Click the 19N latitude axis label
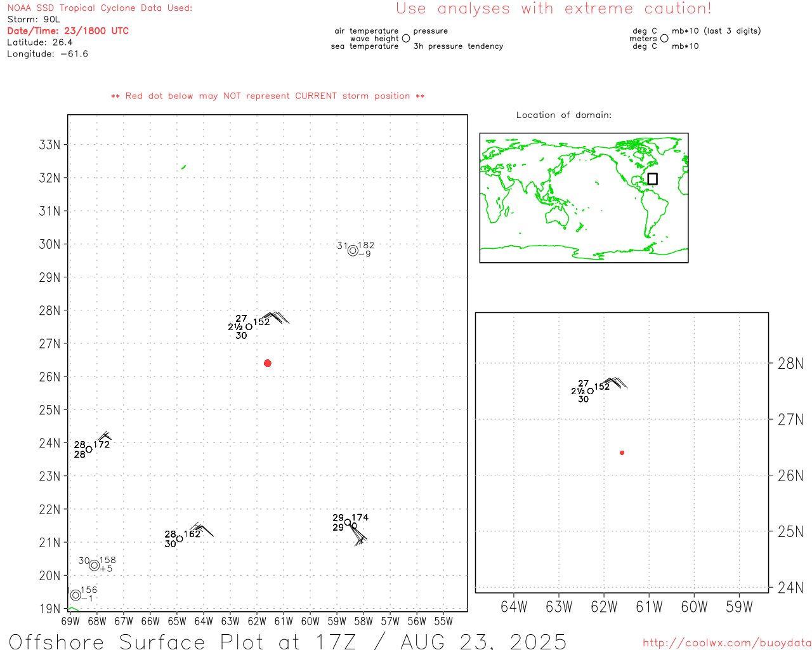This screenshot has width=812, height=650. click(49, 609)
